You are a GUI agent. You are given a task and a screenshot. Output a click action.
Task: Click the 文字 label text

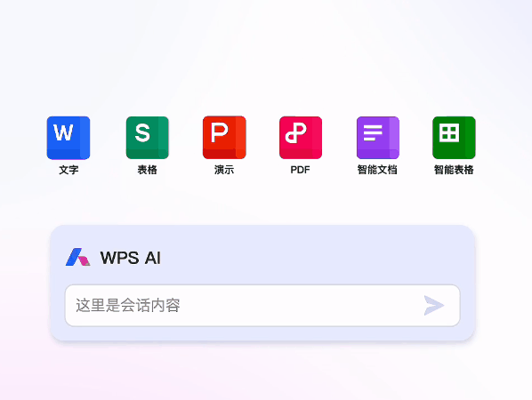tap(69, 170)
